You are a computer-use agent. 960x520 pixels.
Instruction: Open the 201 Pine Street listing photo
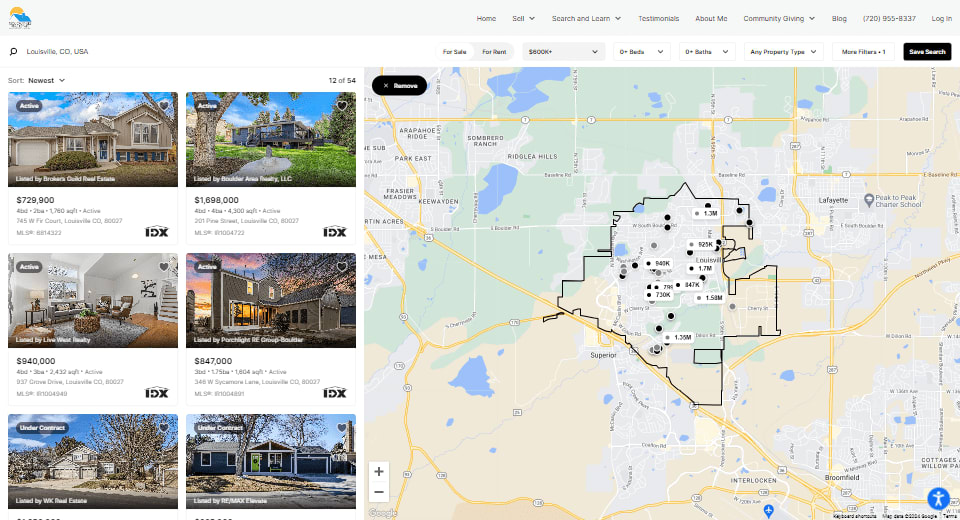pos(271,140)
